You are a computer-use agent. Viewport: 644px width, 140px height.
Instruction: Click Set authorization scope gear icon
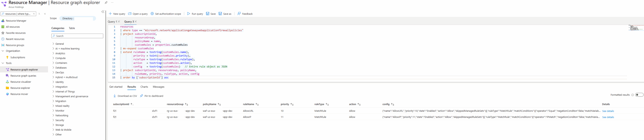[152, 14]
